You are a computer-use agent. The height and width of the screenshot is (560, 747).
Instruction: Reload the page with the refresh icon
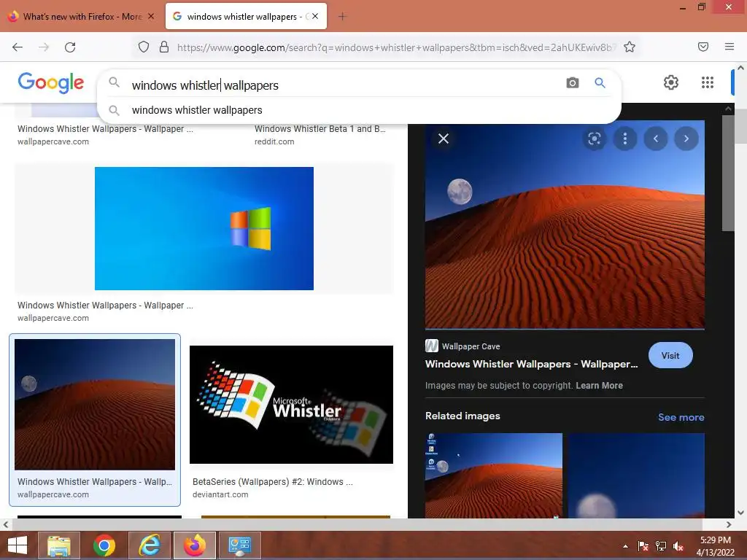pos(70,47)
